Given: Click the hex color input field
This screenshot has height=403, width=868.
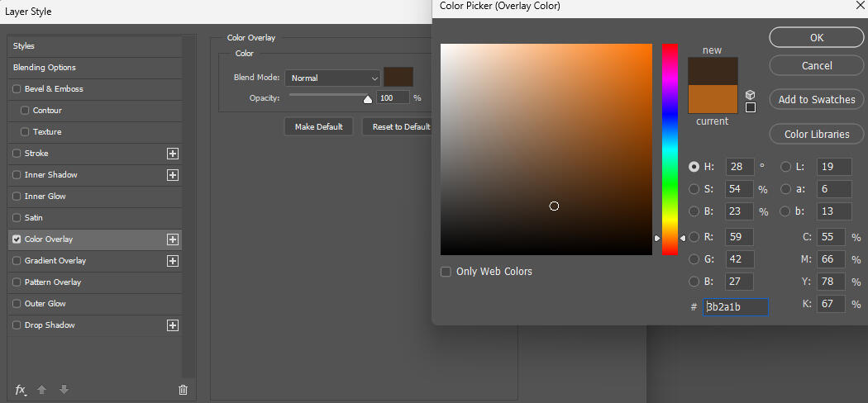Looking at the screenshot, I should coord(735,307).
